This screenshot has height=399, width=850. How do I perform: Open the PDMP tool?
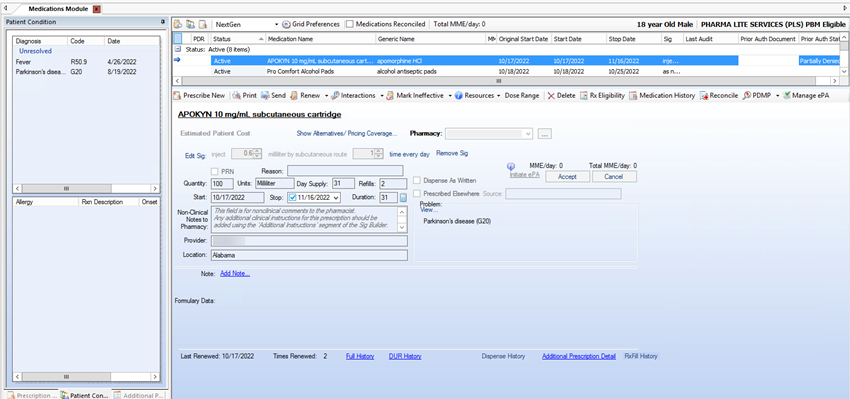757,95
